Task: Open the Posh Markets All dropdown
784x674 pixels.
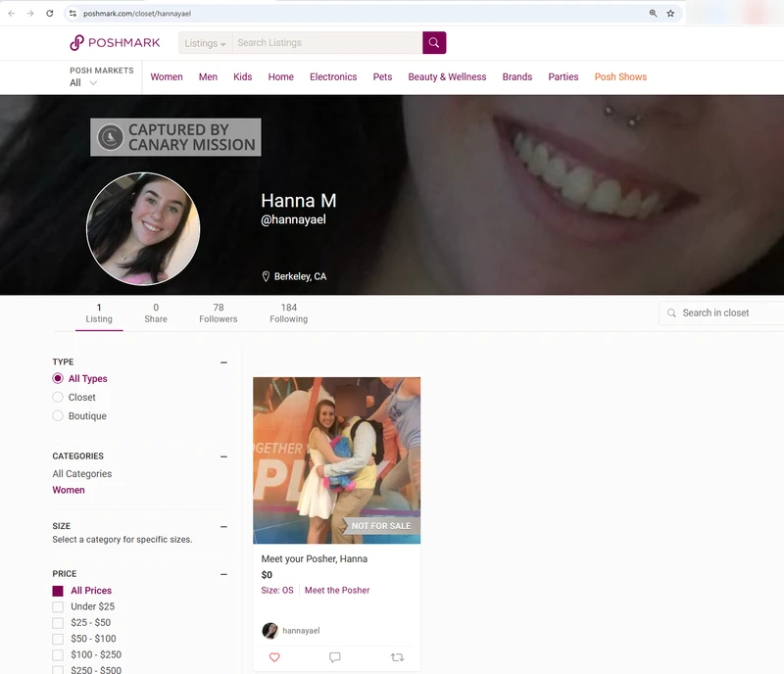Action: (83, 83)
